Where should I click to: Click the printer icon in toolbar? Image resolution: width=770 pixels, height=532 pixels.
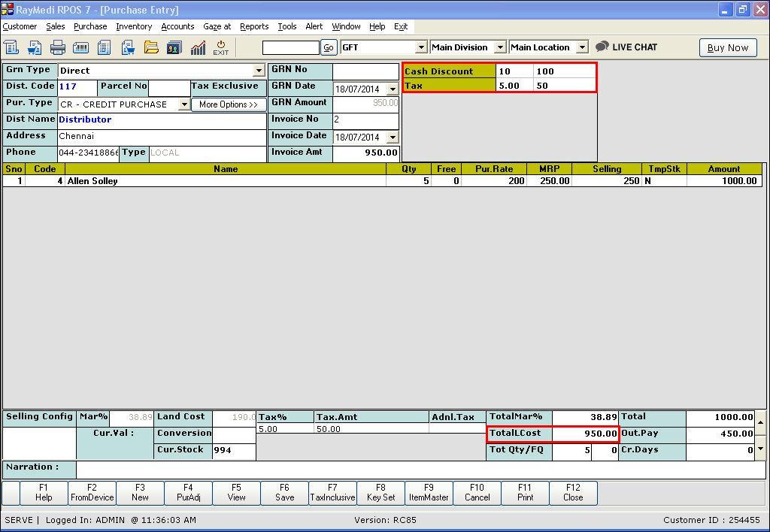click(58, 47)
